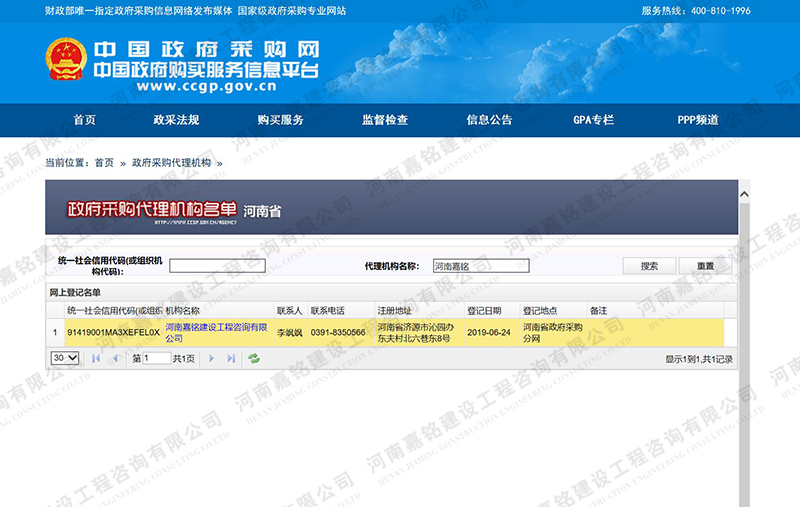The image size is (800, 507).
Task: Go to next page arrow
Action: 211,359
